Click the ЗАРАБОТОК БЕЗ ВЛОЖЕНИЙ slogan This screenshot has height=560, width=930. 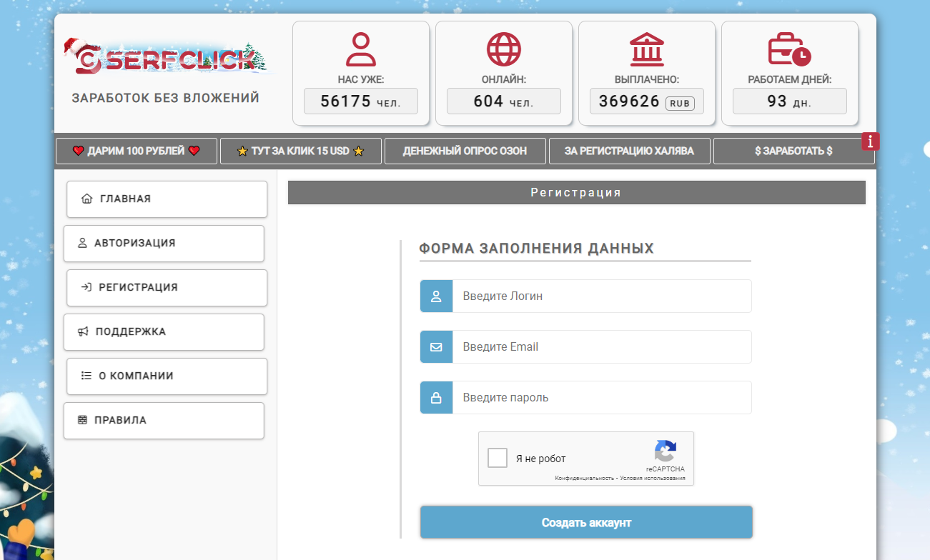(x=165, y=98)
